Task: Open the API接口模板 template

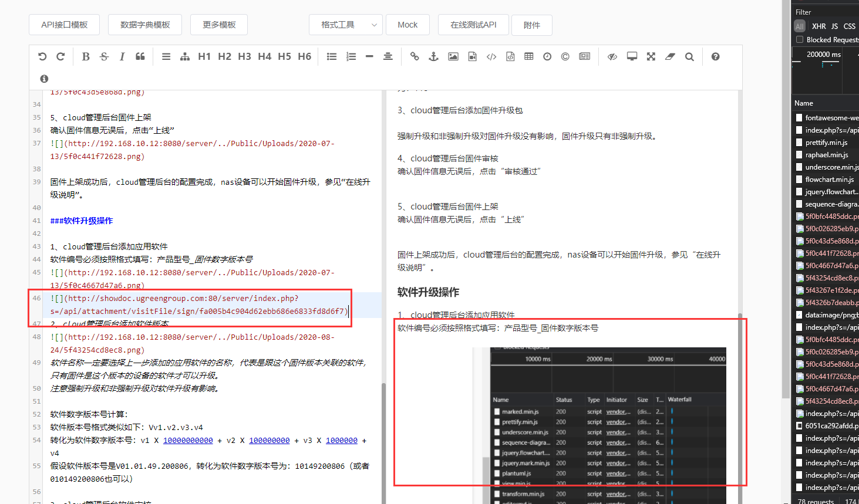Action: tap(64, 25)
